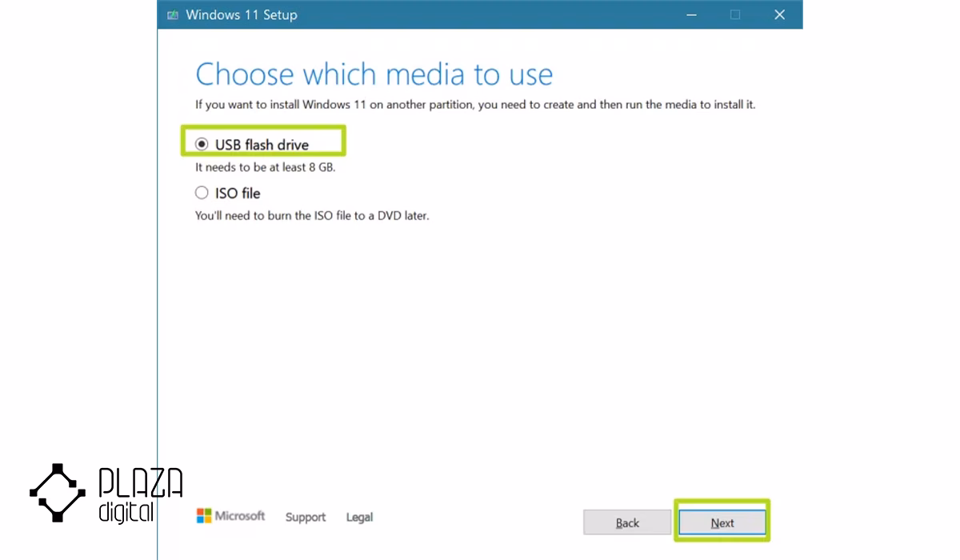The height and width of the screenshot is (560, 960).
Task: Go Back to the previous setup page
Action: click(627, 522)
